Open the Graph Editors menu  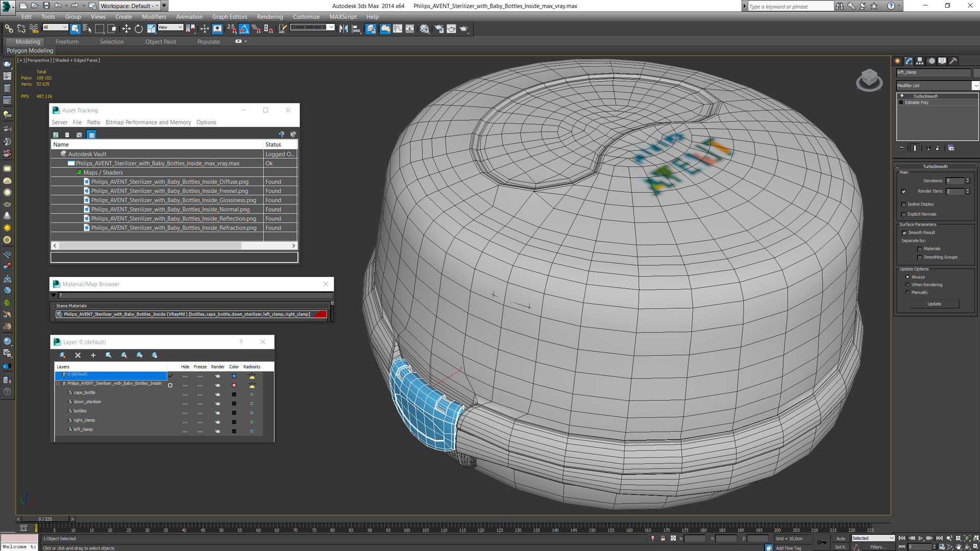coord(229,17)
